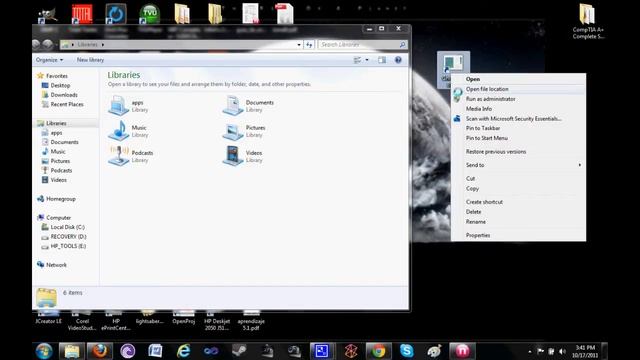Click the Back arrow in Explorer

[x=36, y=44]
